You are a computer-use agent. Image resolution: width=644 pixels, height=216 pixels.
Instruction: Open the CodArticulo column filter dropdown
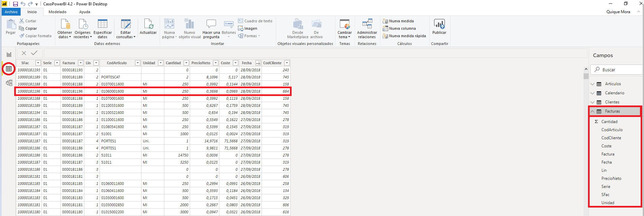[138, 63]
